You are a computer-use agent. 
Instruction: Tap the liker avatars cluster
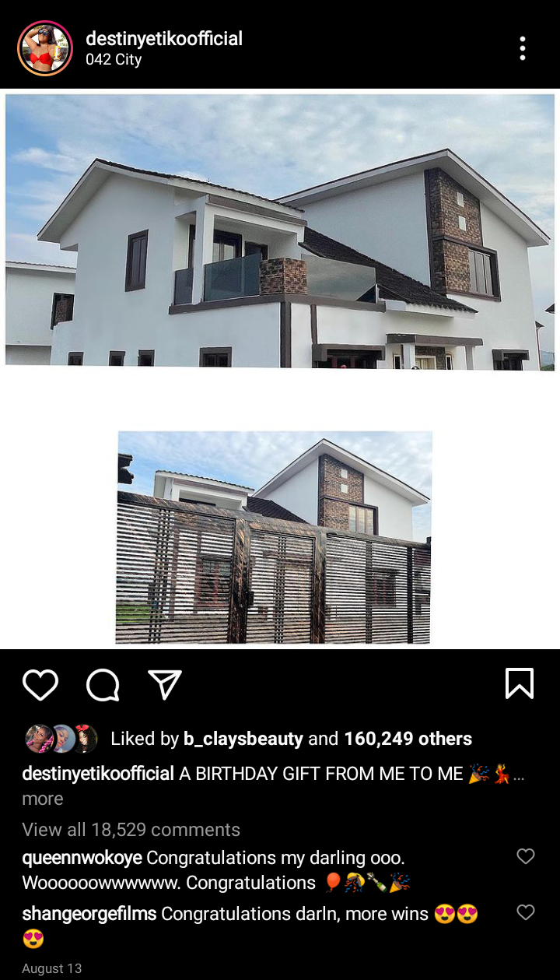61,739
